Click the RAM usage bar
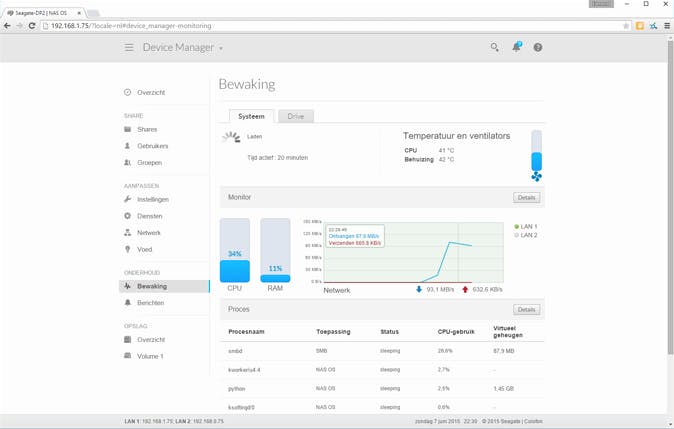674x429 pixels. tap(275, 250)
